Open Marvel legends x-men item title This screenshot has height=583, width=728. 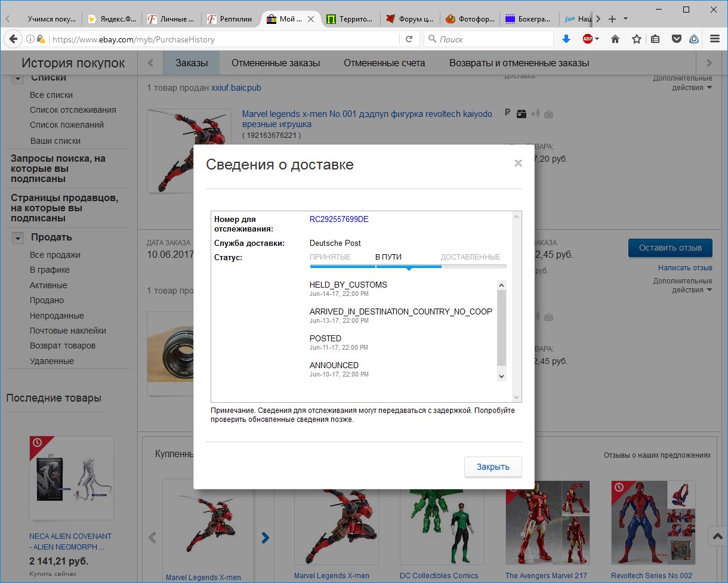367,119
